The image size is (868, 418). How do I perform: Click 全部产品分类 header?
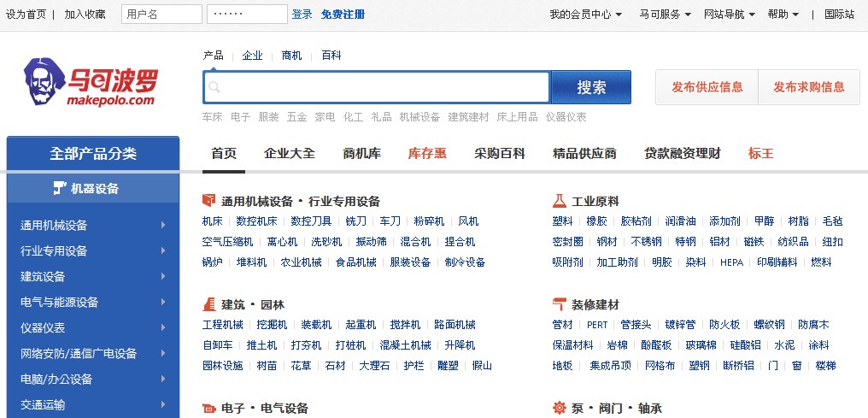coord(93,153)
